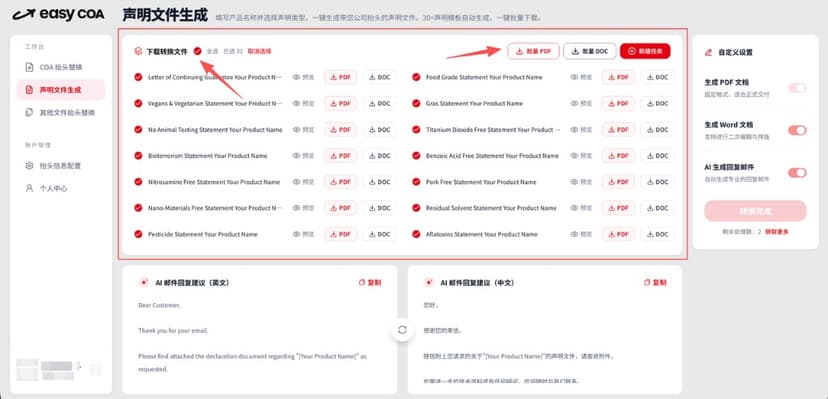Open COA 抬头替换 in the sidebar
The height and width of the screenshot is (399, 828).
[61, 68]
